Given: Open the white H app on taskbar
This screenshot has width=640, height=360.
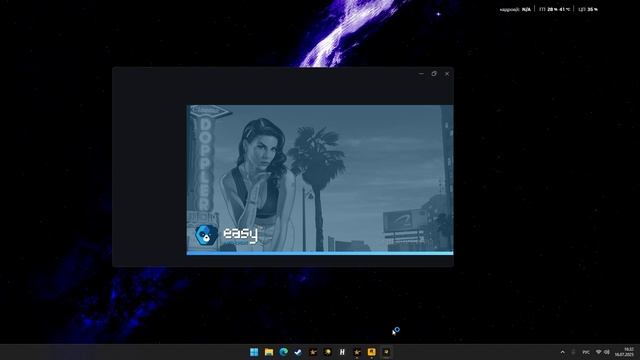Looking at the screenshot, I should tap(342, 352).
